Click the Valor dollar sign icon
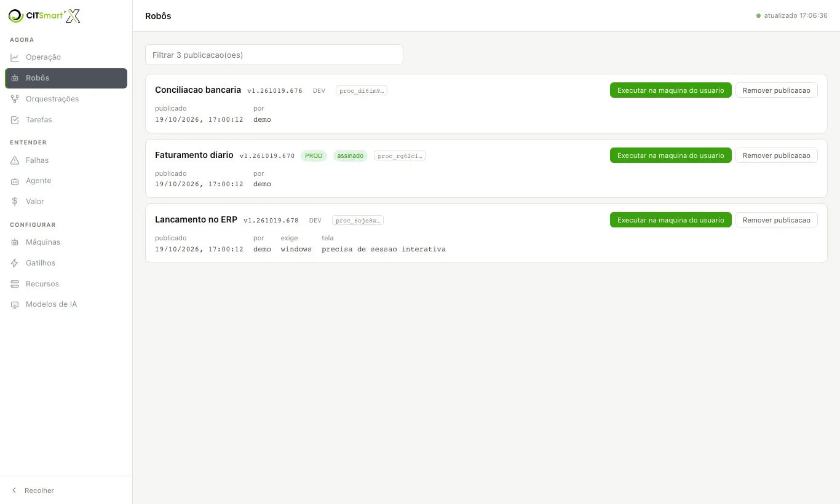The height and width of the screenshot is (504, 840). (15, 202)
